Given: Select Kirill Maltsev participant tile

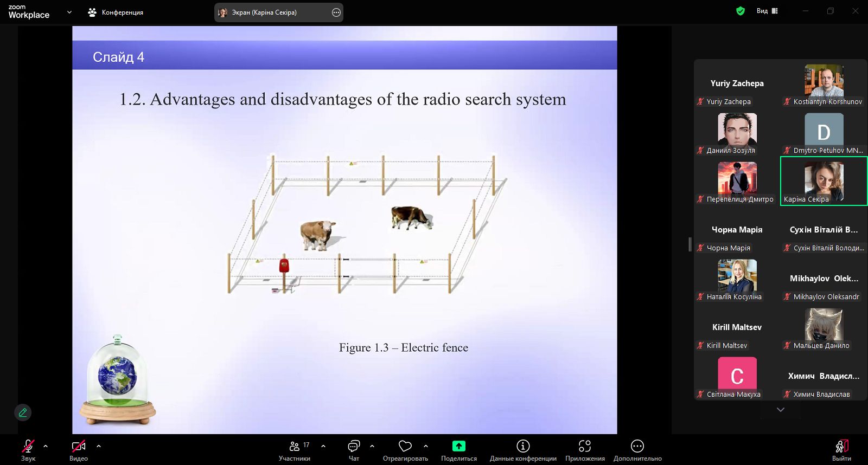Looking at the screenshot, I should (x=737, y=327).
